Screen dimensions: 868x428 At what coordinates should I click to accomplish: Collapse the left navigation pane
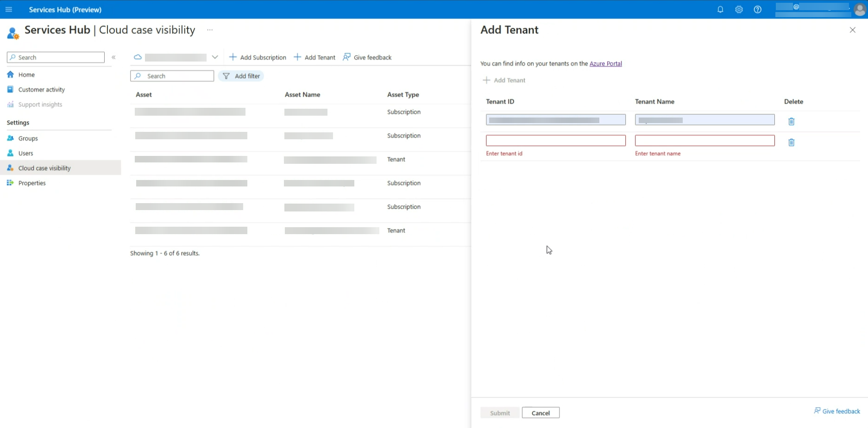click(113, 57)
